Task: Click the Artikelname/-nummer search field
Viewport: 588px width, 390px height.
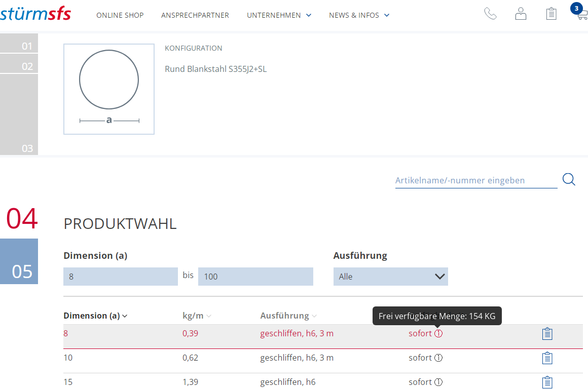Action: (x=475, y=180)
